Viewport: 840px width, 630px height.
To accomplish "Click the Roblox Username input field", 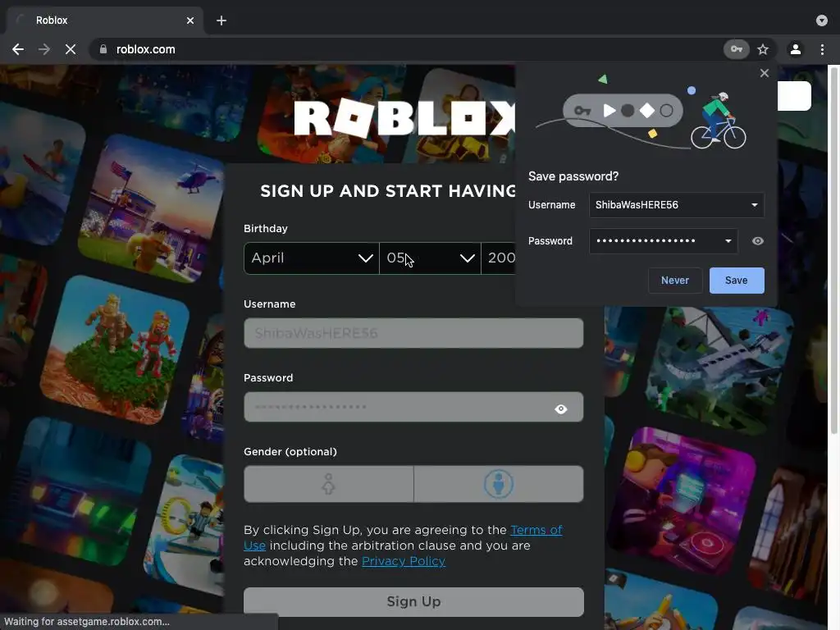I will [x=413, y=333].
